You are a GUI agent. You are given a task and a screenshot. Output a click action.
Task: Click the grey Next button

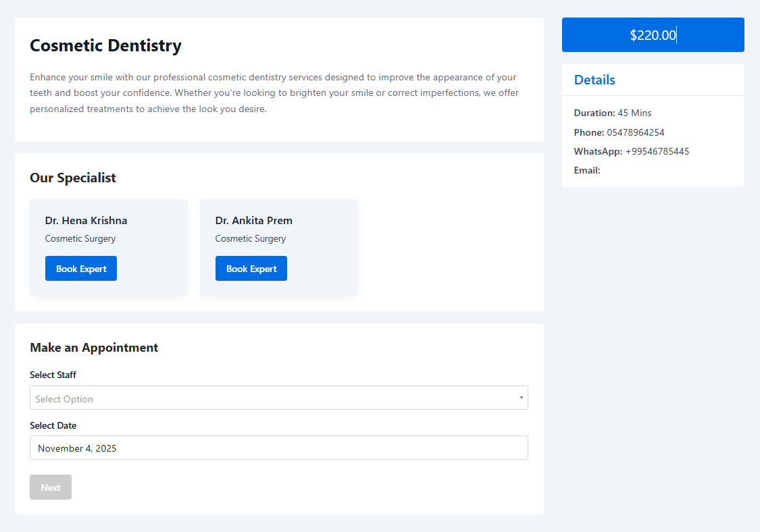click(51, 487)
